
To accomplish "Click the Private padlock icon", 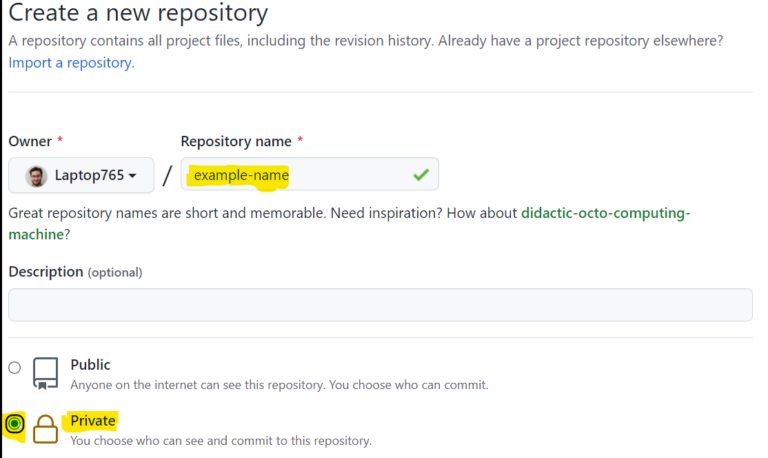I will tap(45, 428).
